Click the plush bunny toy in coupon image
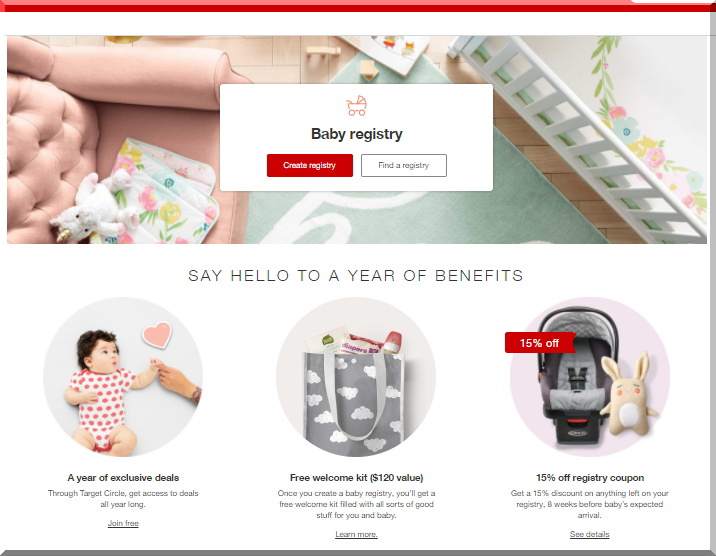Viewport: 716px width, 556px height. coord(630,395)
